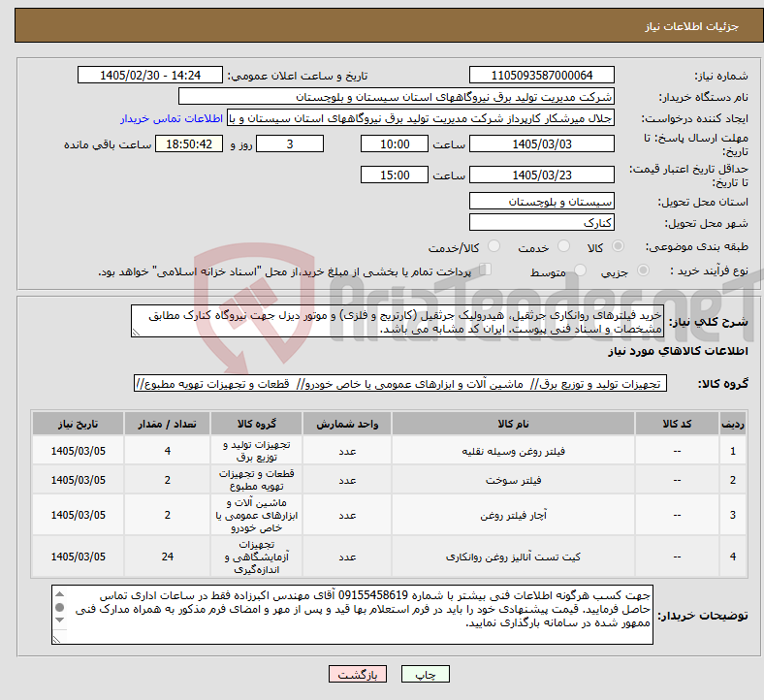Click quantity 24 in row 4
This screenshot has height=700, width=764.
coord(167,557)
